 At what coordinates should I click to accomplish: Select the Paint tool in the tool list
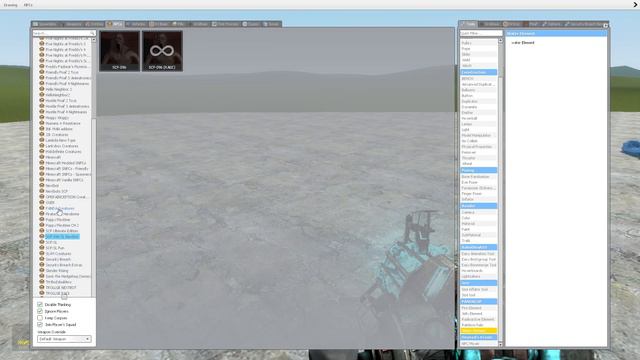(478, 229)
